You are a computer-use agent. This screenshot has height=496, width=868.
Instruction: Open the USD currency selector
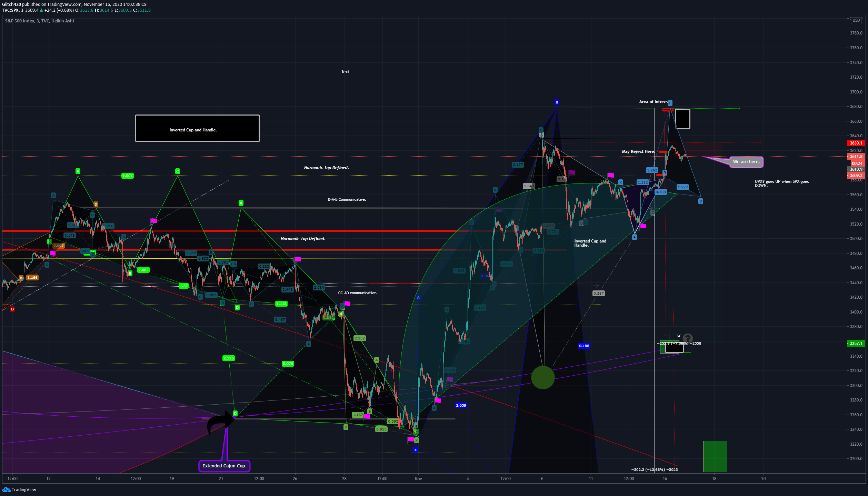856,20
